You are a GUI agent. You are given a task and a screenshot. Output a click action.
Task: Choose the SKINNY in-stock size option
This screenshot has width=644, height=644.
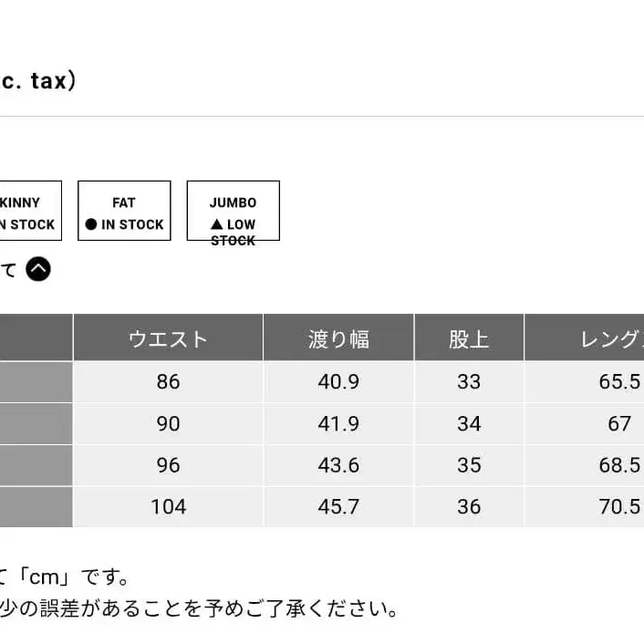pos(27,212)
